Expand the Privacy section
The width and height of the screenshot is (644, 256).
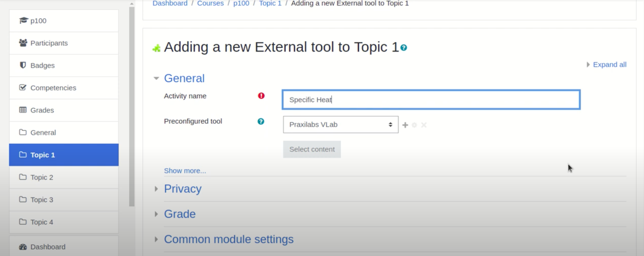click(183, 189)
